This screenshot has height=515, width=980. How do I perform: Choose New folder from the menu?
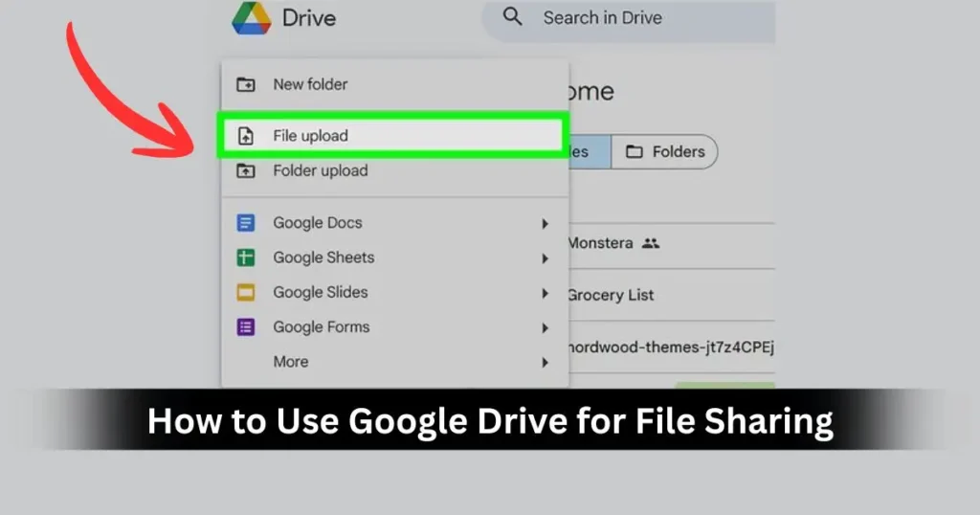coord(395,84)
